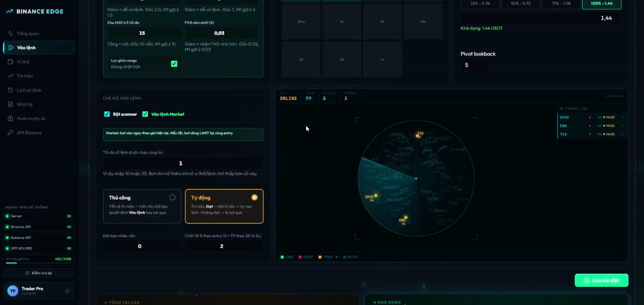Select the 30m timeframe tile

point(301,22)
